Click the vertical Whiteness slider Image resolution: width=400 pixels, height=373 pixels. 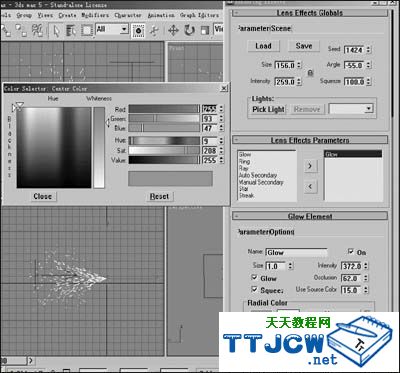click(99, 147)
